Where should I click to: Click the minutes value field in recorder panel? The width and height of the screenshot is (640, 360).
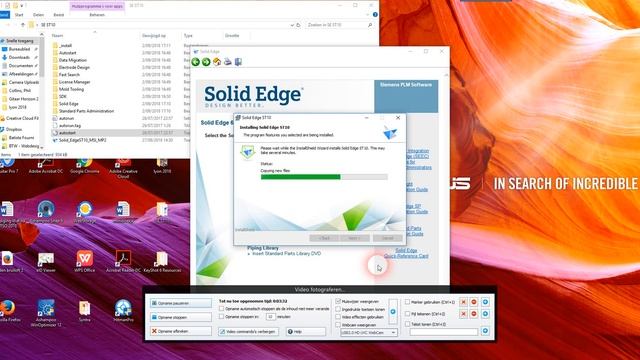(271, 317)
